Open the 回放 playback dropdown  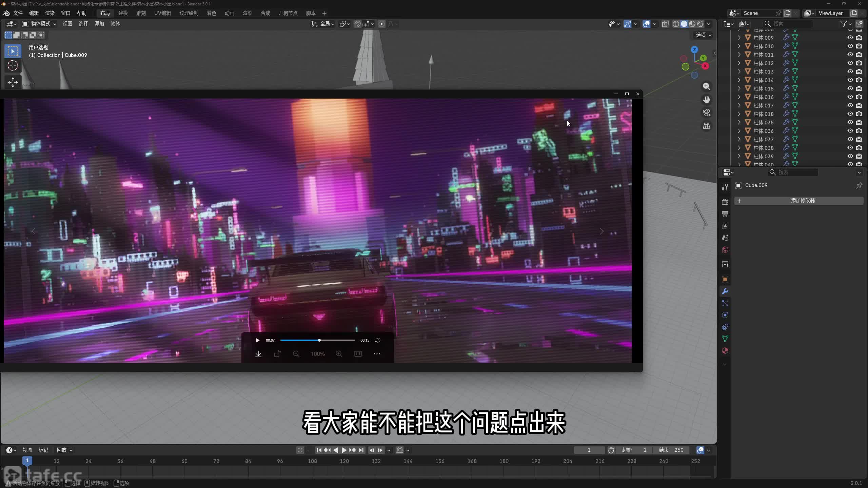(64, 450)
